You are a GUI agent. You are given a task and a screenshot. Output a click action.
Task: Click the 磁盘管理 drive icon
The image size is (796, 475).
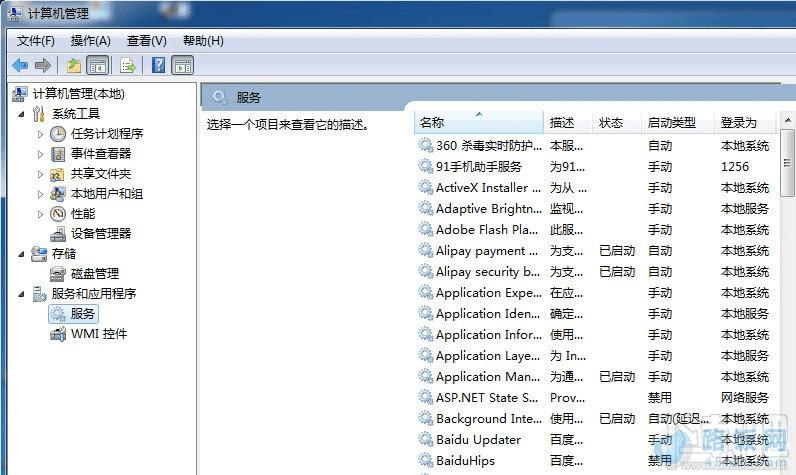click(58, 274)
